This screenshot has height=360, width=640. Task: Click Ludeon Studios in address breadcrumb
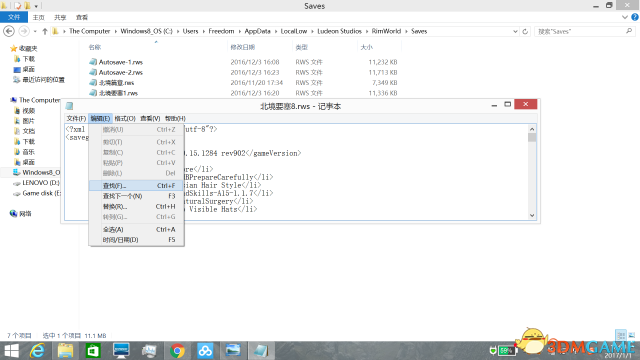click(340, 31)
